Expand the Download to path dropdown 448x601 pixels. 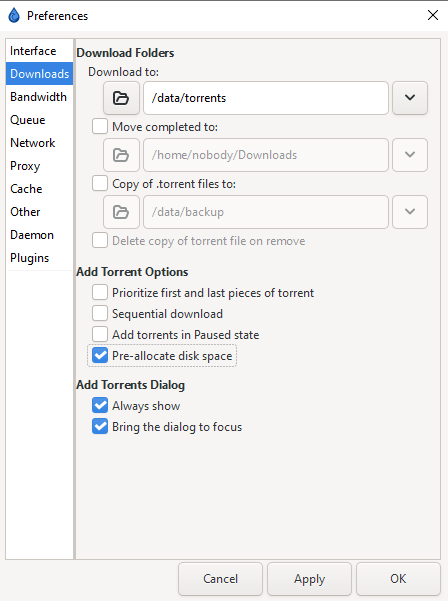coord(410,98)
